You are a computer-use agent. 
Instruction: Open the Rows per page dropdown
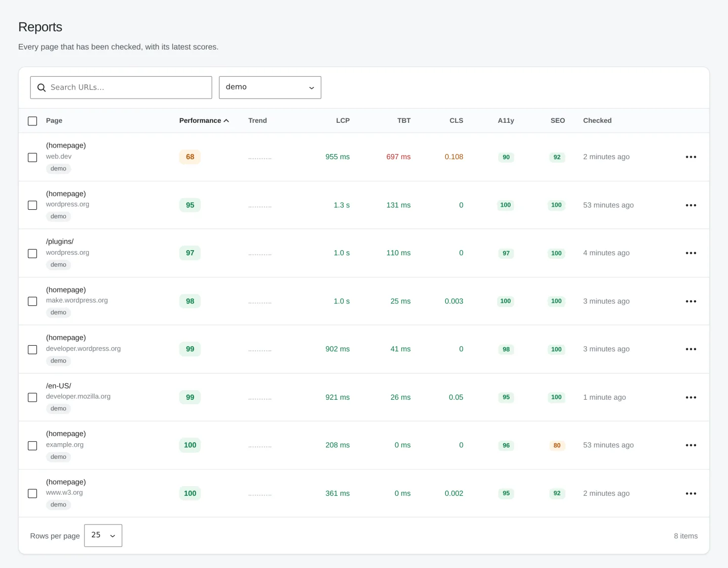click(103, 536)
